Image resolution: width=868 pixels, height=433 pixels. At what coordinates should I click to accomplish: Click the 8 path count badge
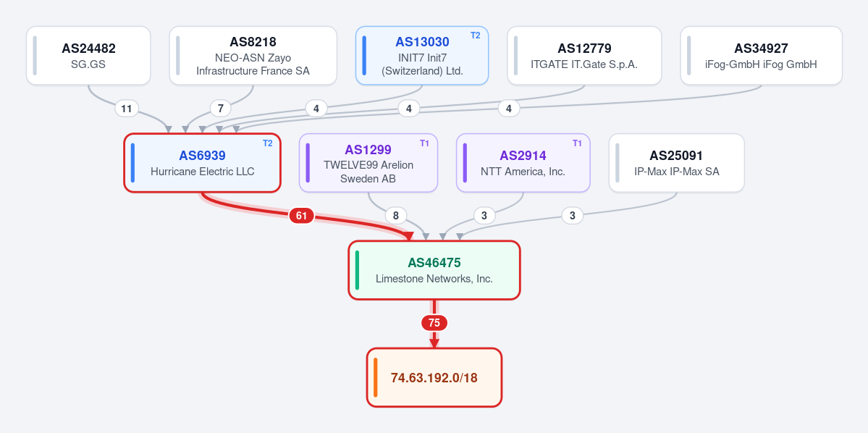pos(396,216)
